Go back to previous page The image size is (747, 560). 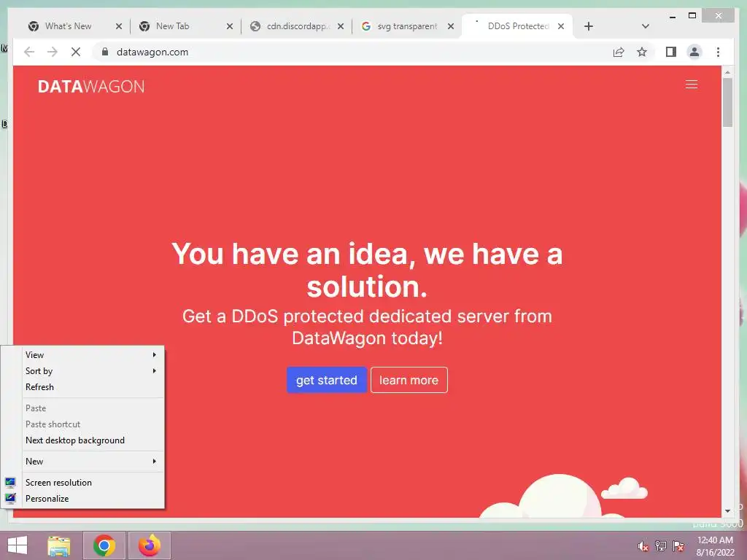tap(29, 52)
